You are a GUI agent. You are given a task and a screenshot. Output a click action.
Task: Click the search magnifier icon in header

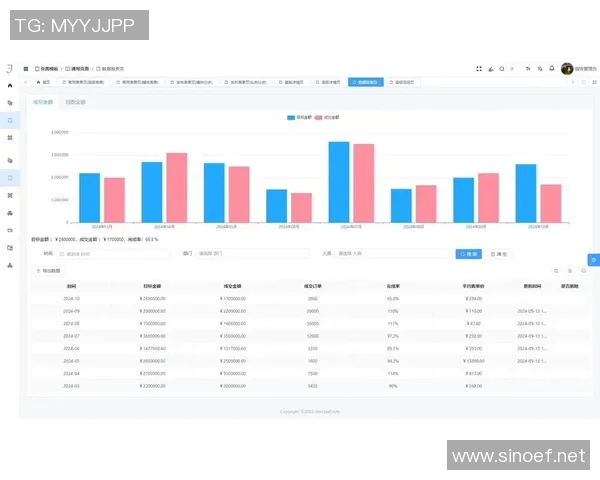(502, 69)
